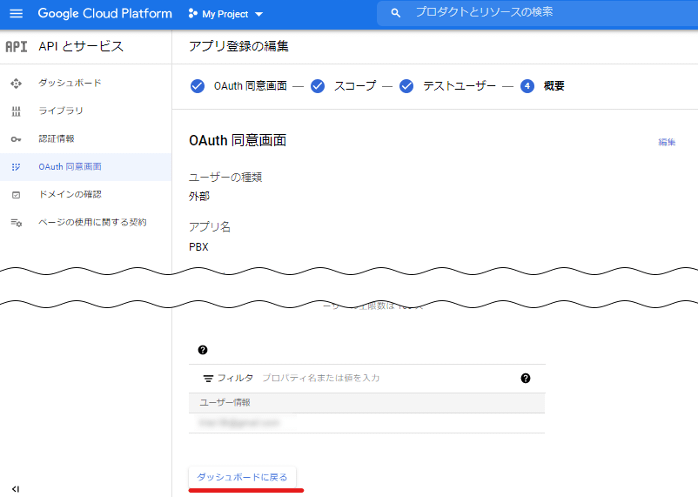Go to the スコープ stepper step
This screenshot has width=698, height=497.
[x=355, y=86]
